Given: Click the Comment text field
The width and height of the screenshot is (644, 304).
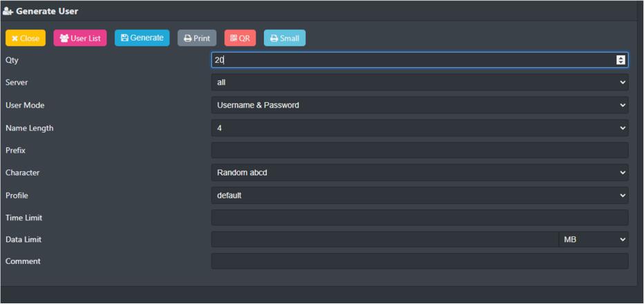Looking at the screenshot, I should (419, 261).
